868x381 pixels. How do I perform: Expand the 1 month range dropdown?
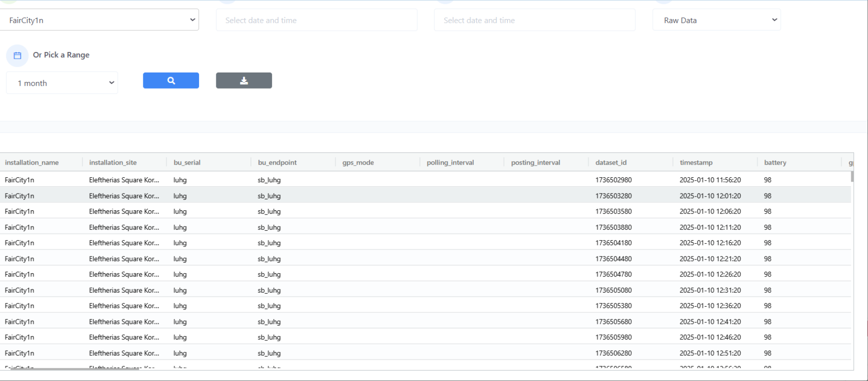pos(62,83)
